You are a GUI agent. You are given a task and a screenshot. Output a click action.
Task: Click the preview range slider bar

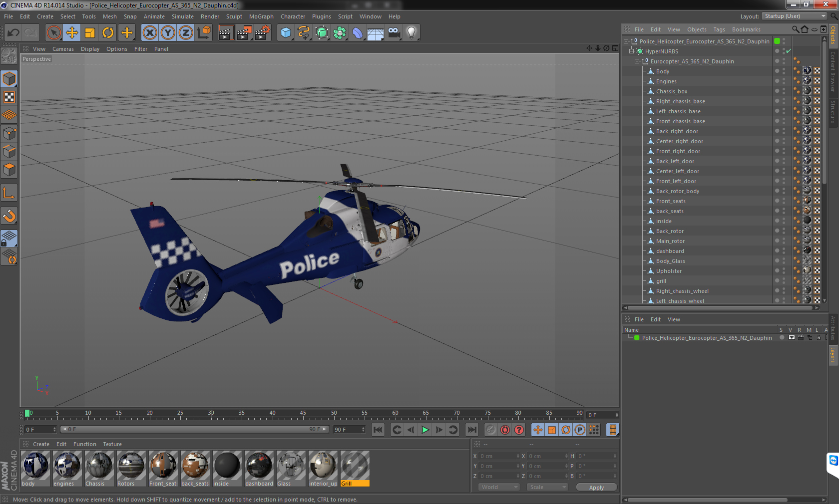pos(194,429)
